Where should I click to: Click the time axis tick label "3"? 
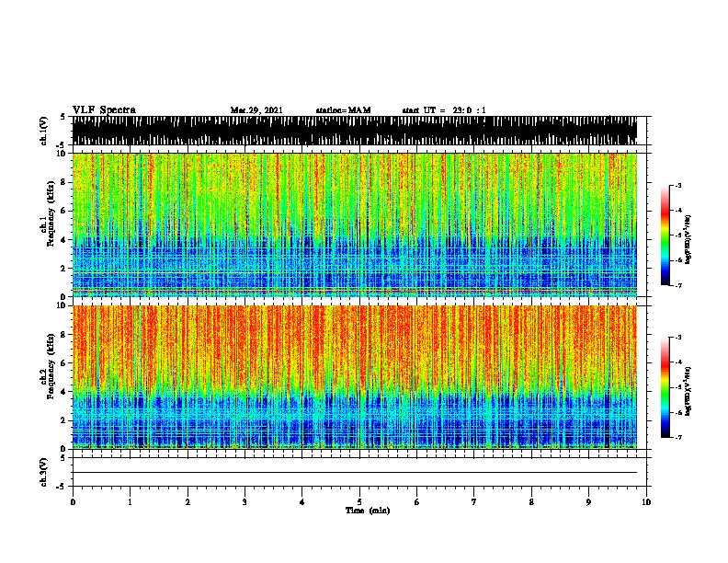coord(245,501)
